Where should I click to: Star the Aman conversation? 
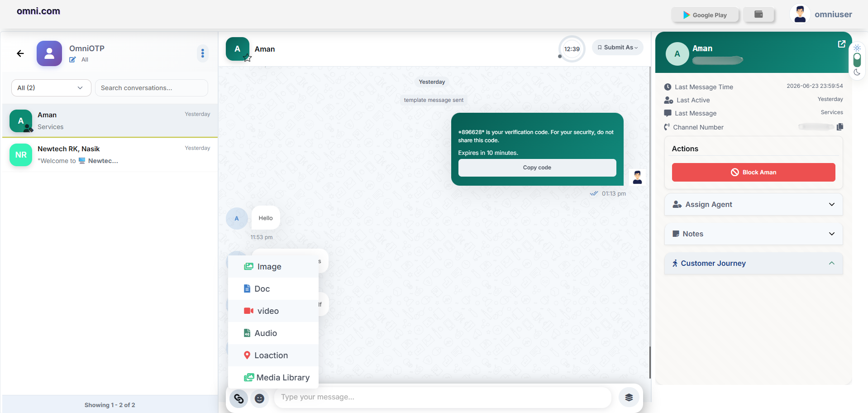[x=248, y=58]
